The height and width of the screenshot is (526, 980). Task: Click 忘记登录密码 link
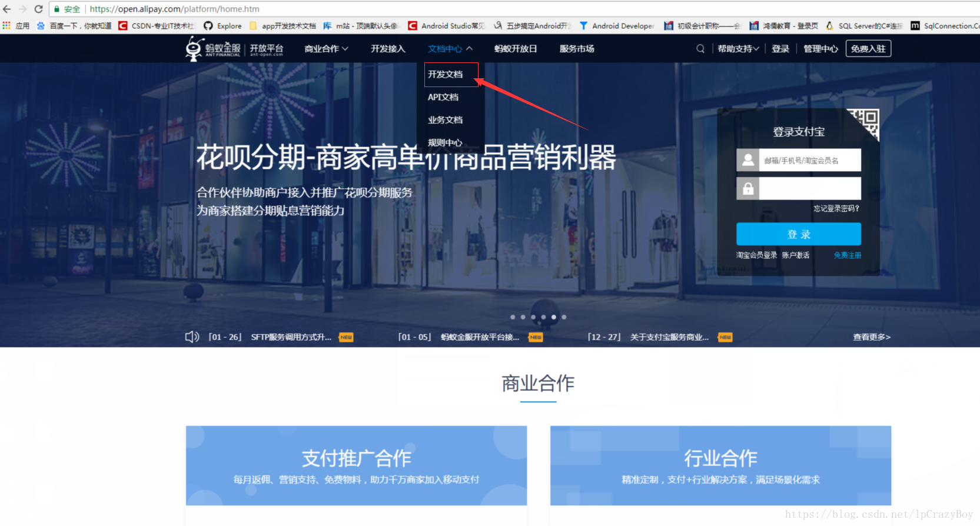pyautogui.click(x=836, y=208)
